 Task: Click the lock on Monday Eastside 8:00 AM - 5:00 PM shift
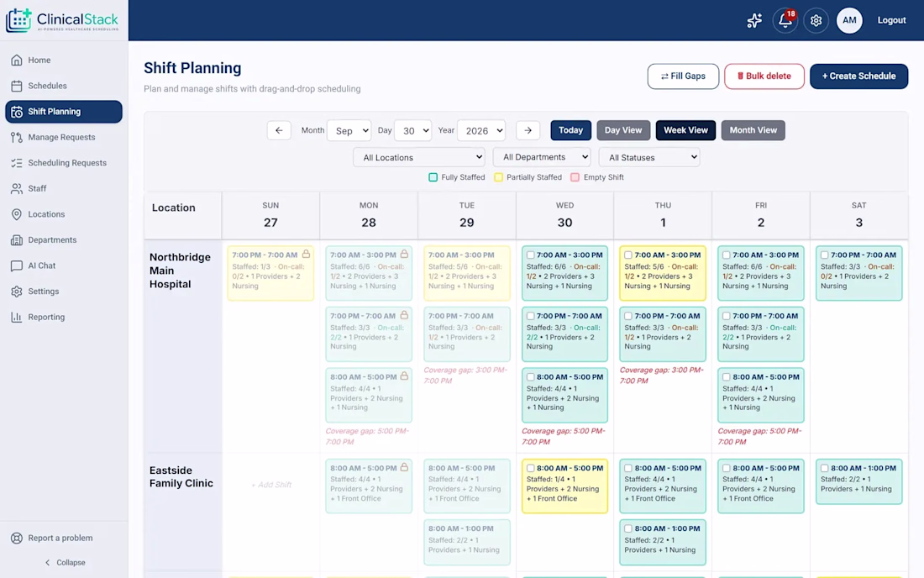coord(404,467)
